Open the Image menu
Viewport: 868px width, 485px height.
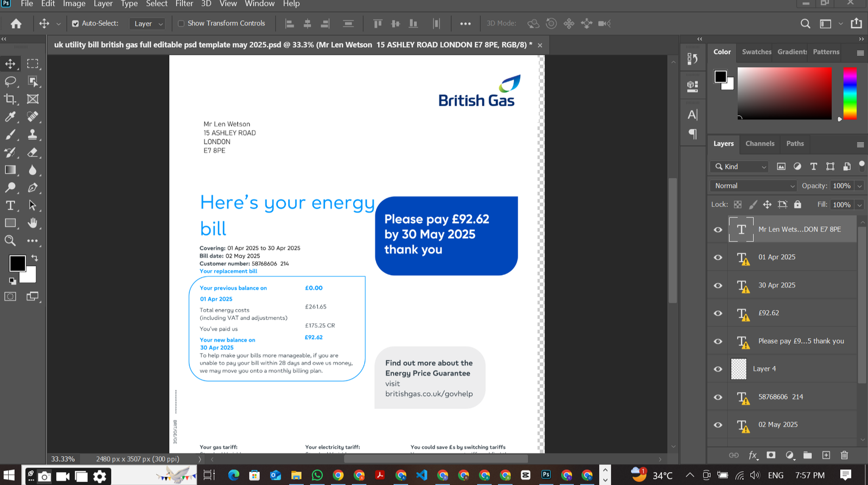tap(74, 4)
